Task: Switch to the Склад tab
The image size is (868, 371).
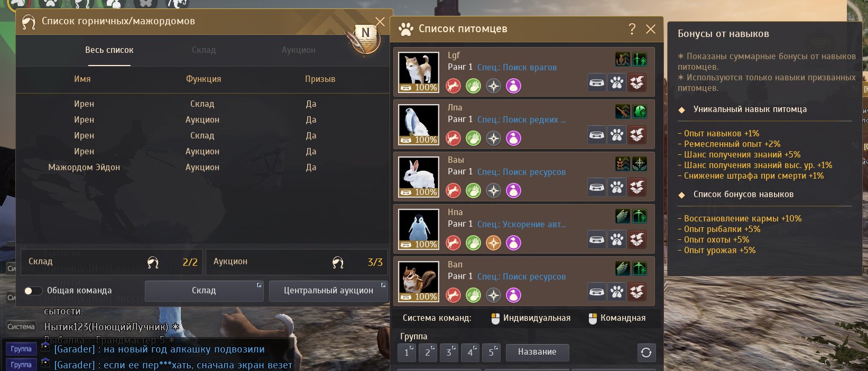Action: click(204, 50)
